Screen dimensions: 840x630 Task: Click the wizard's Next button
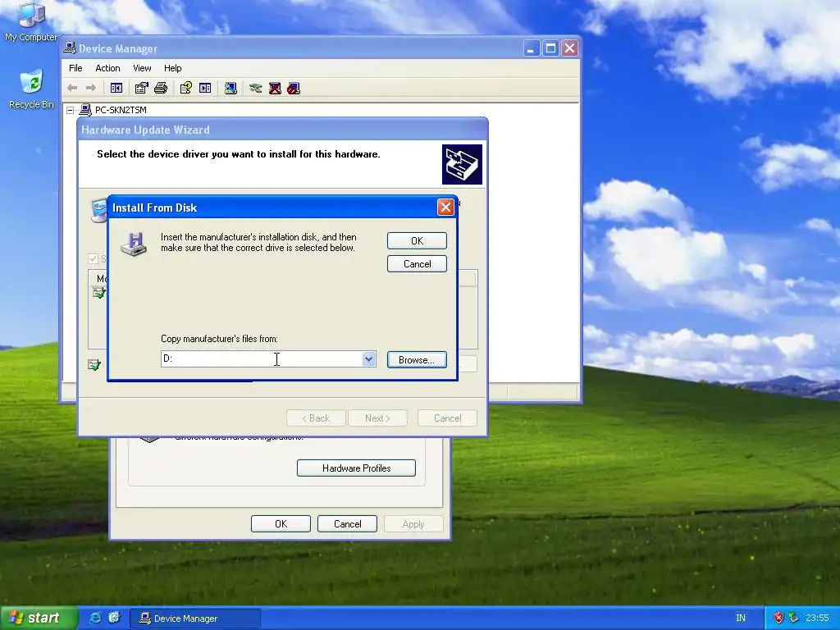377,418
